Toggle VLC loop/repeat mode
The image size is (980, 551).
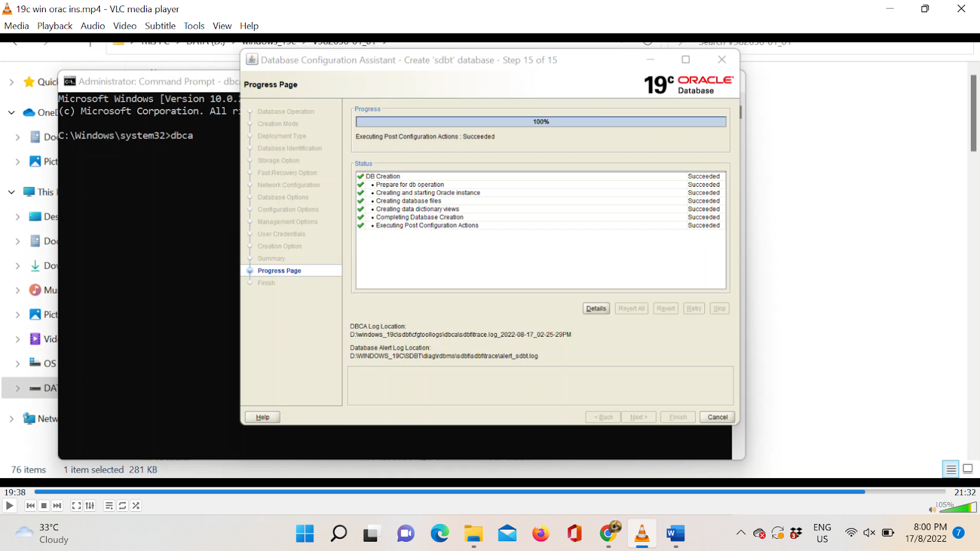pyautogui.click(x=123, y=506)
